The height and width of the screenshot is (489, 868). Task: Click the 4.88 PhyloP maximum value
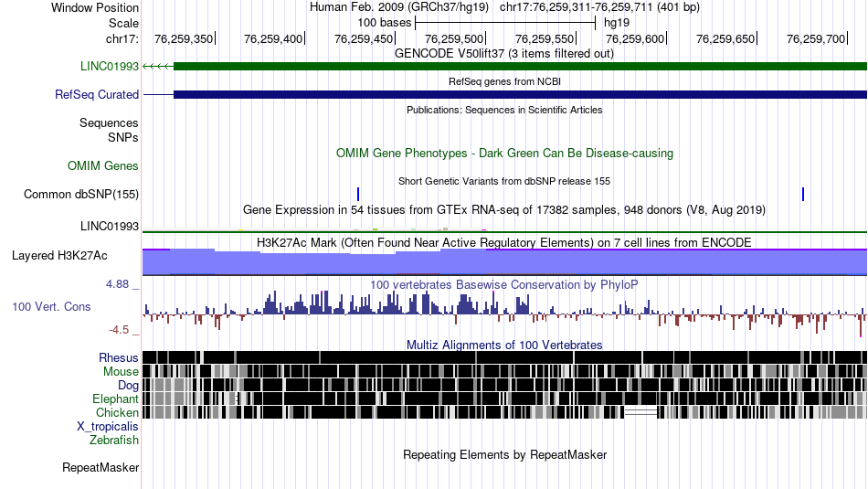[117, 284]
